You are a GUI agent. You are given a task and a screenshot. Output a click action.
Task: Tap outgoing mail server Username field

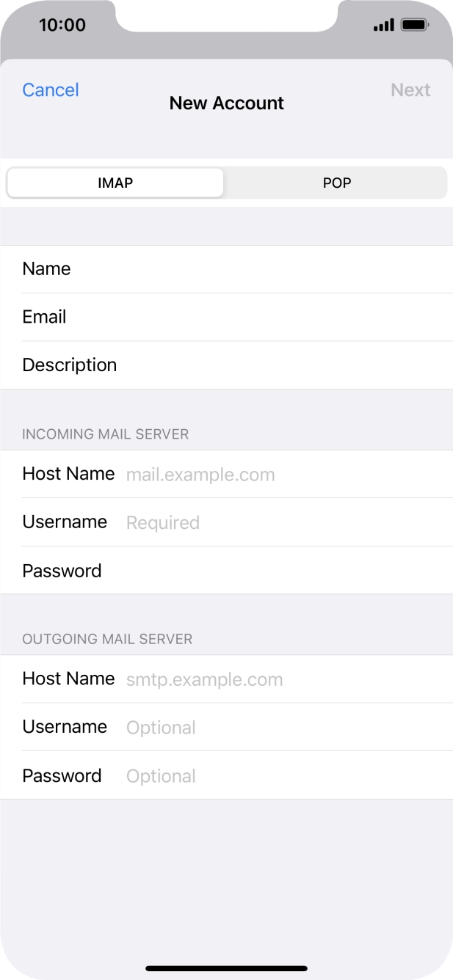click(279, 727)
